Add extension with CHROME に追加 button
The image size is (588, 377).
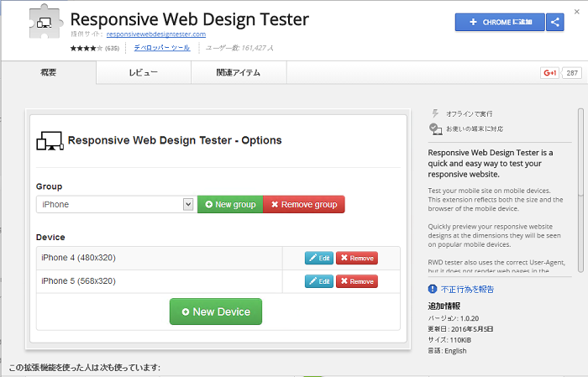point(500,22)
